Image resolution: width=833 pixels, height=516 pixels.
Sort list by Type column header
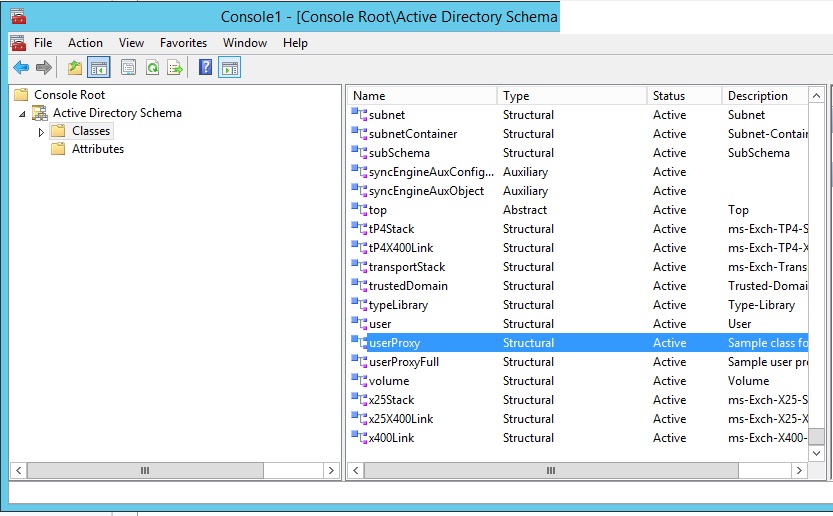pos(572,96)
